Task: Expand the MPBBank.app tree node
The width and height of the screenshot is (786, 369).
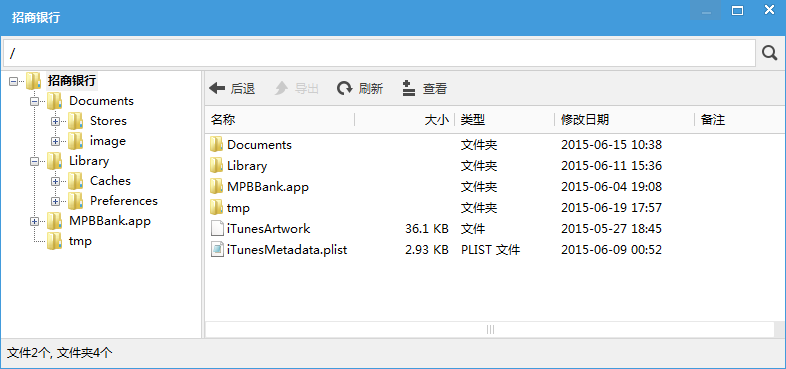Action: [34, 221]
